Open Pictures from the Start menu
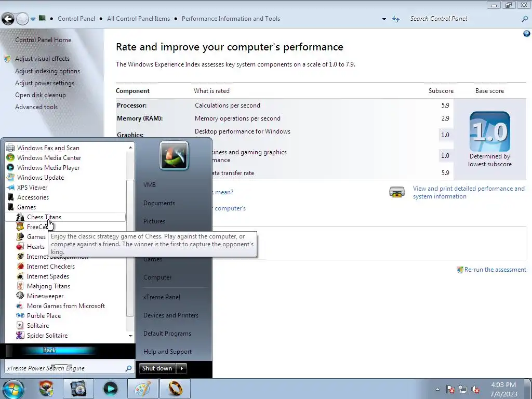Screen dimensions: 532x399 click(x=154, y=221)
